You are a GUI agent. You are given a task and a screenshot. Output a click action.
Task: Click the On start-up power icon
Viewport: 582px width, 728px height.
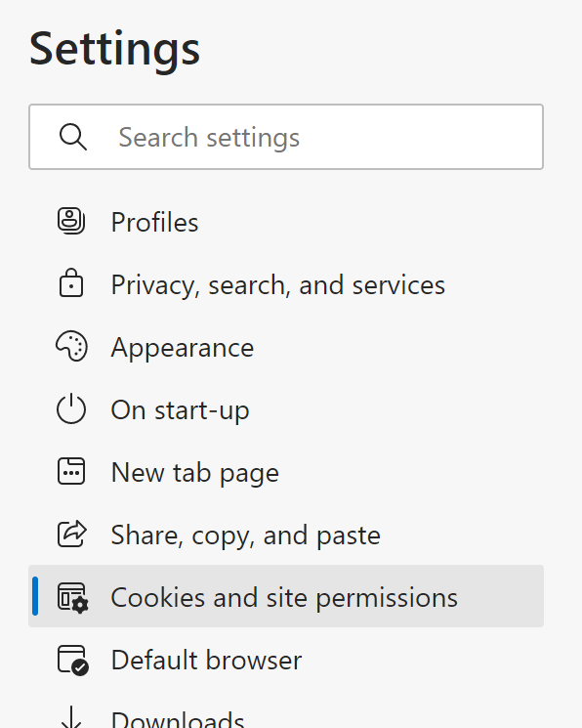(x=71, y=408)
